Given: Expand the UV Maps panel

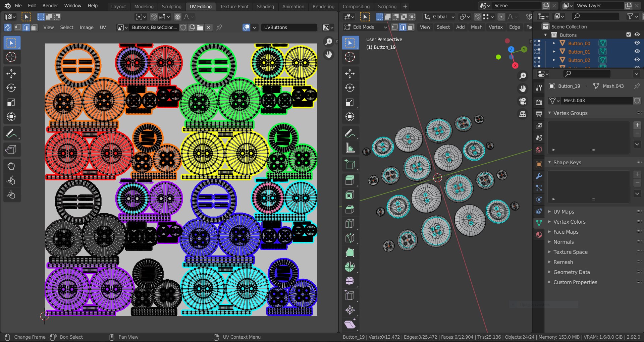Looking at the screenshot, I should (x=563, y=212).
